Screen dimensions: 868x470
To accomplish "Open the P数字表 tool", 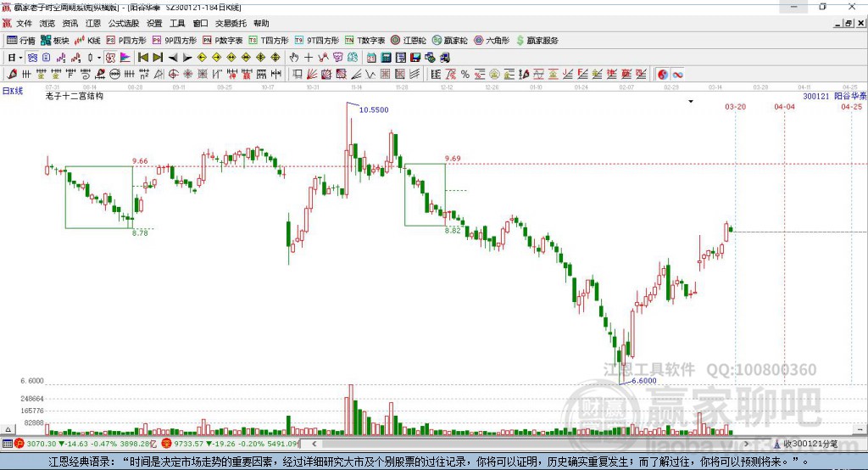I will click(223, 41).
